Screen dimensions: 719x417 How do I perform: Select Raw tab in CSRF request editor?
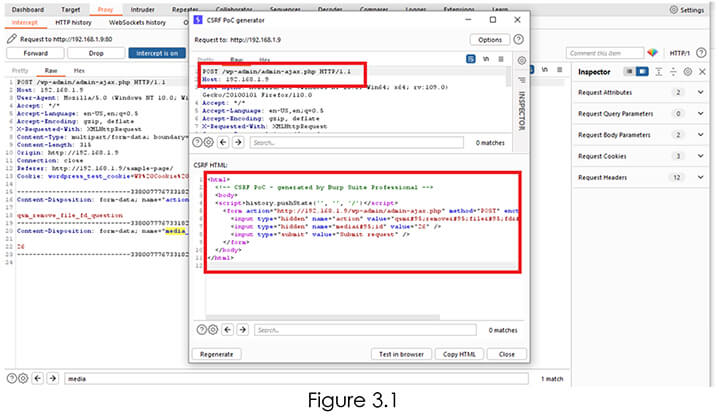point(236,60)
